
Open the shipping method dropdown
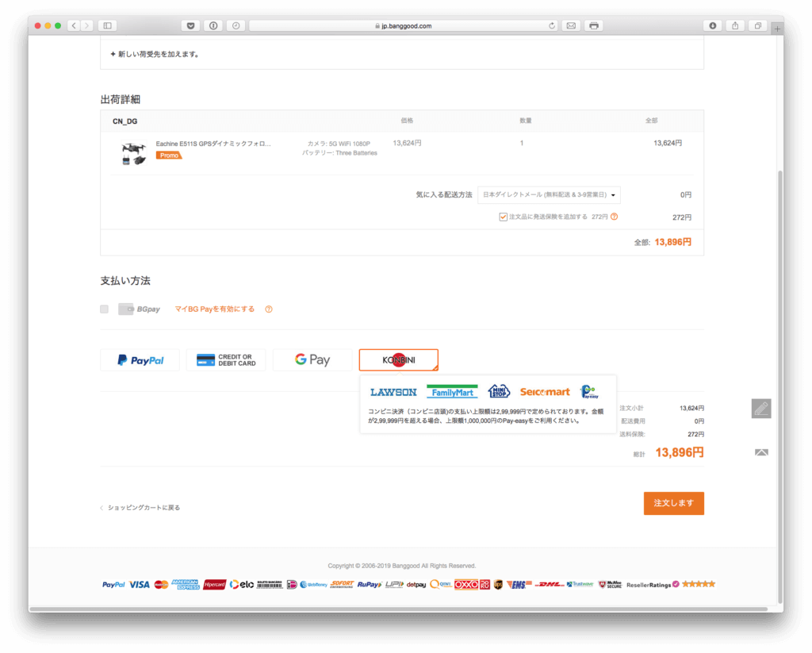[550, 194]
